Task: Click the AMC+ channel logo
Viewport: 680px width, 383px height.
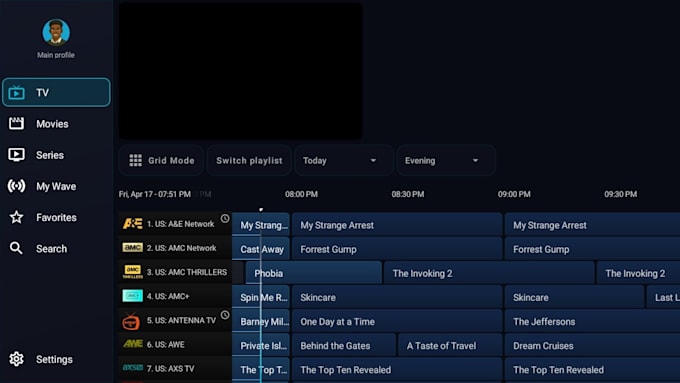Action: [x=132, y=296]
